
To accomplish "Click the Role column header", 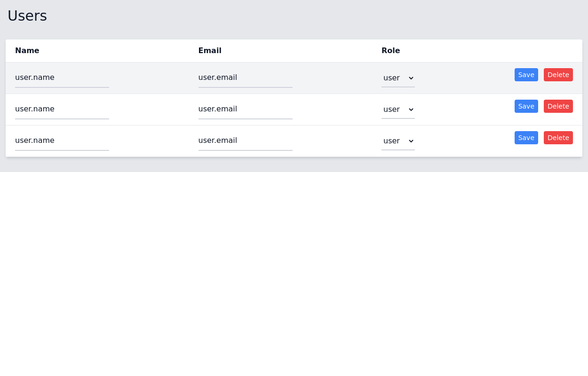I will pyautogui.click(x=391, y=51).
